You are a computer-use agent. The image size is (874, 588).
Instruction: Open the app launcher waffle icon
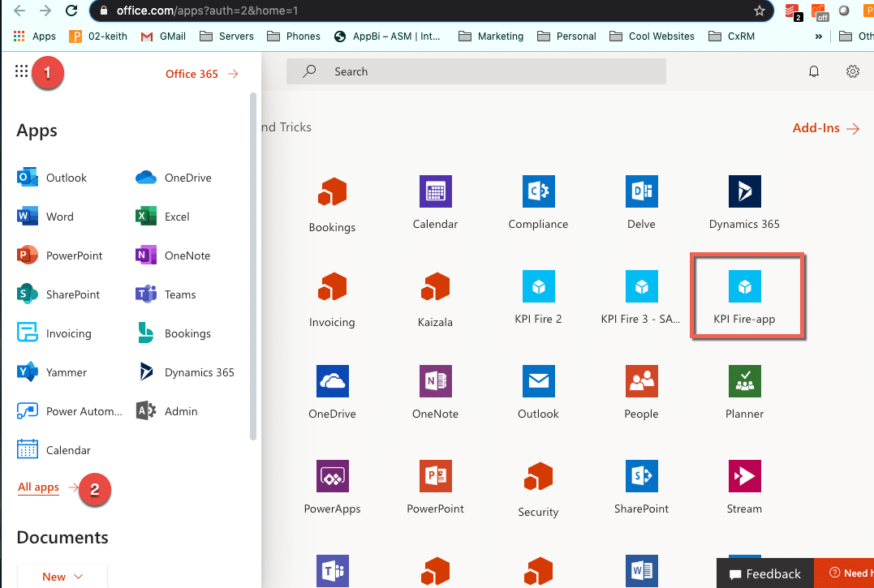[x=21, y=71]
